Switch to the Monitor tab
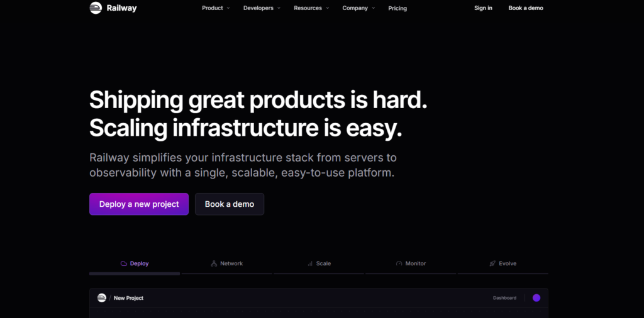This screenshot has width=644, height=318. 411,263
